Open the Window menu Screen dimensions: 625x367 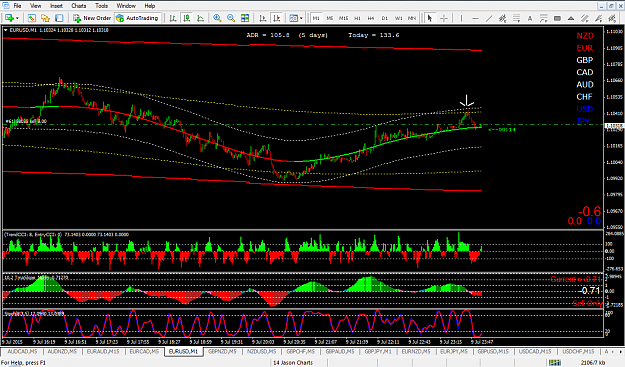pos(126,6)
